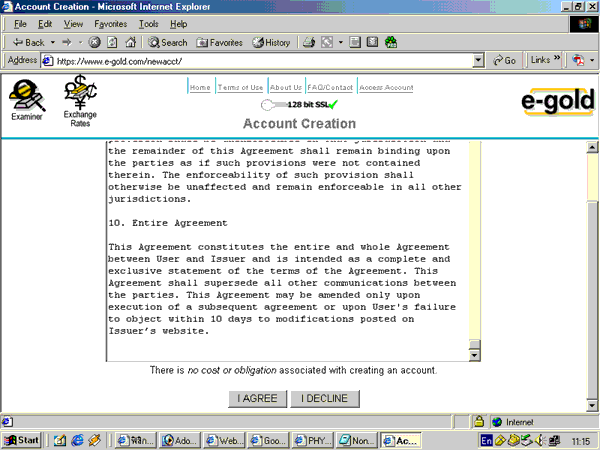Image resolution: width=600 pixels, height=450 pixels.
Task: Refresh the page with Refresh icon
Action: [x=112, y=42]
